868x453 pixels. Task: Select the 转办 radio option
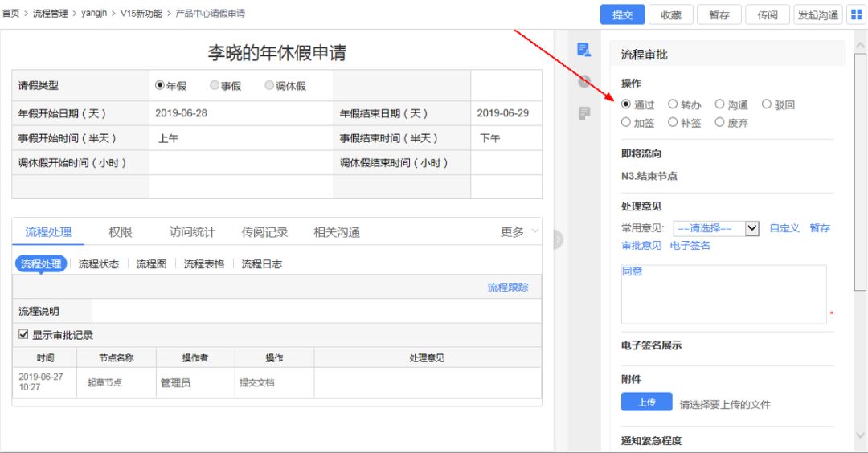674,104
